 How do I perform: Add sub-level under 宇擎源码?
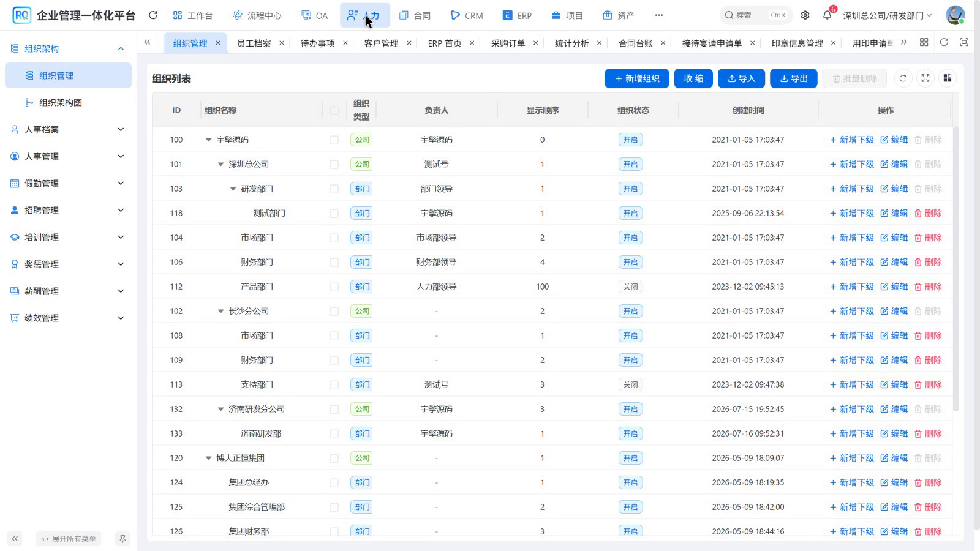(x=852, y=140)
